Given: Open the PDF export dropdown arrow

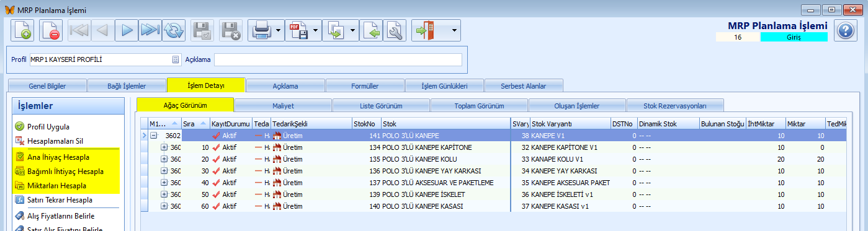Looking at the screenshot, I should 315,30.
